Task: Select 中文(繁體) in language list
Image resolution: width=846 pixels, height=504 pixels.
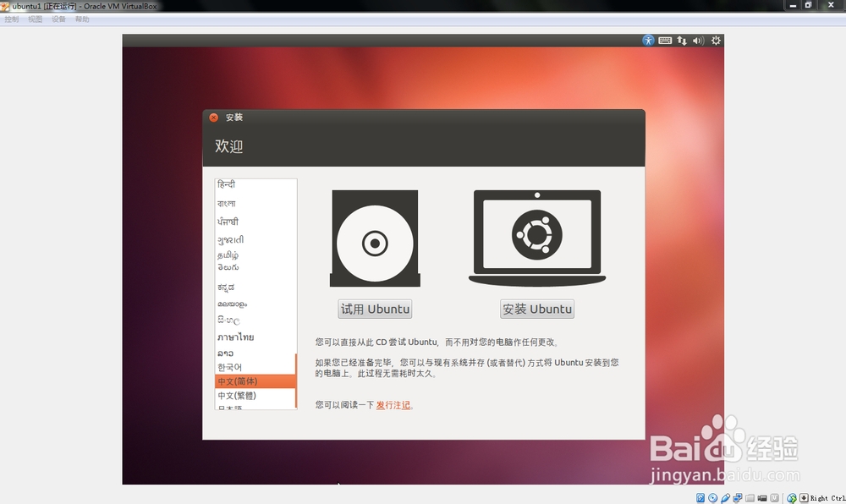Action: (255, 396)
